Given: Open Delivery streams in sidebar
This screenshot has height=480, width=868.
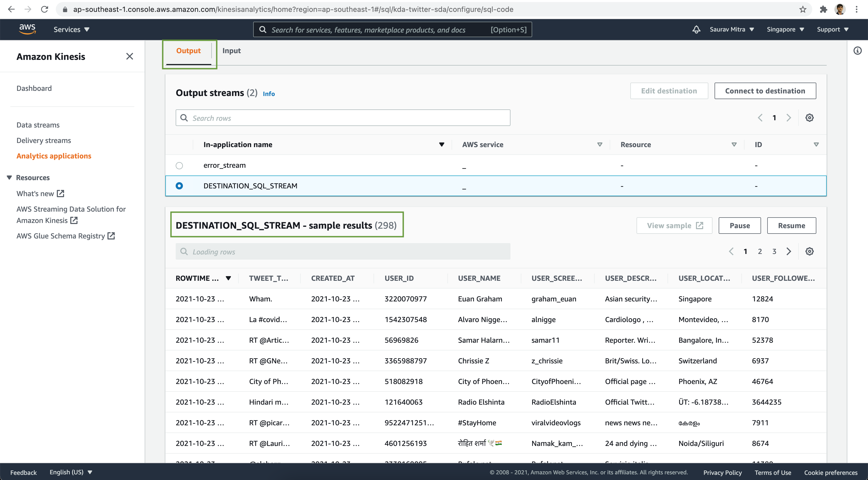Looking at the screenshot, I should click(44, 140).
